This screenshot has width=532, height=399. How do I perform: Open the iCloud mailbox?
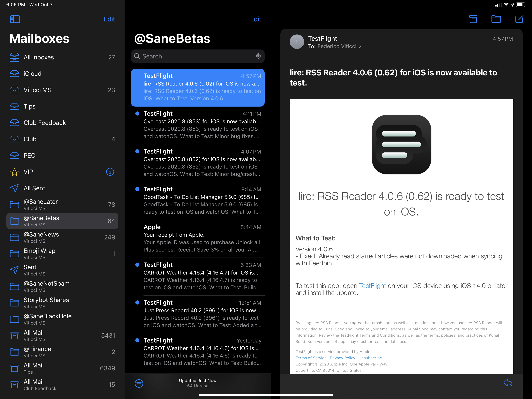pyautogui.click(x=62, y=74)
